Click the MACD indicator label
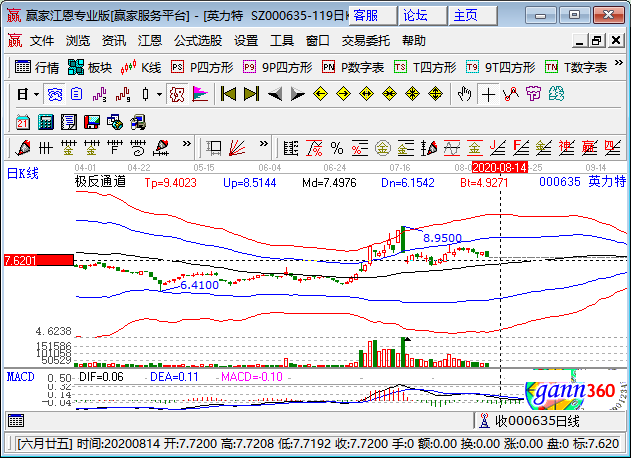The width and height of the screenshot is (631, 458). 21,377
